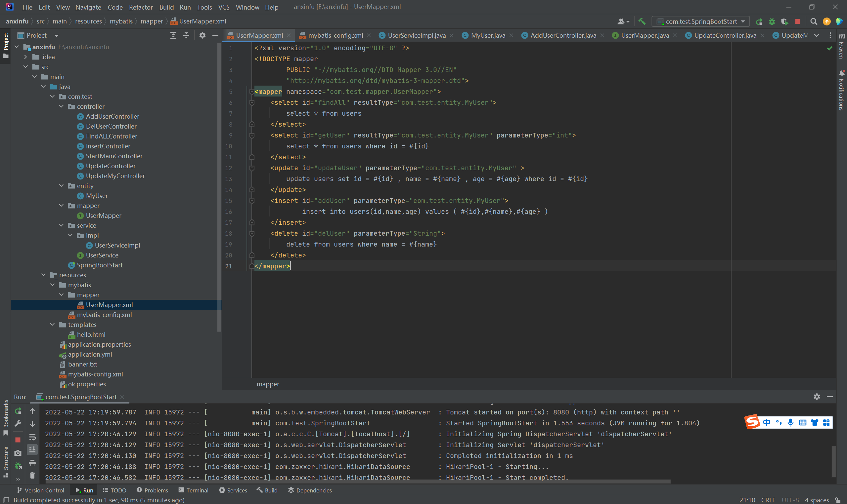Expand the .idea folder node
Image resolution: width=847 pixels, height=504 pixels.
[25, 57]
